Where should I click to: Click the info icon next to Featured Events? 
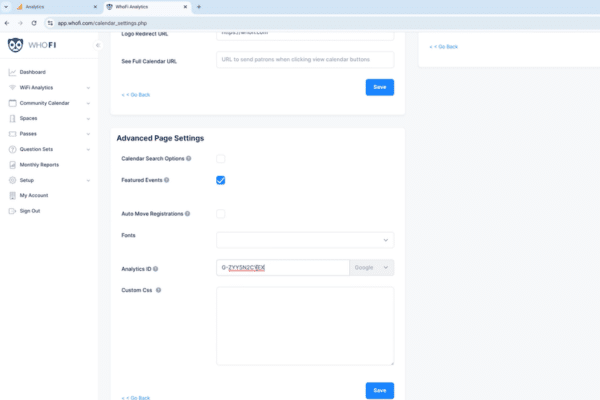point(166,180)
